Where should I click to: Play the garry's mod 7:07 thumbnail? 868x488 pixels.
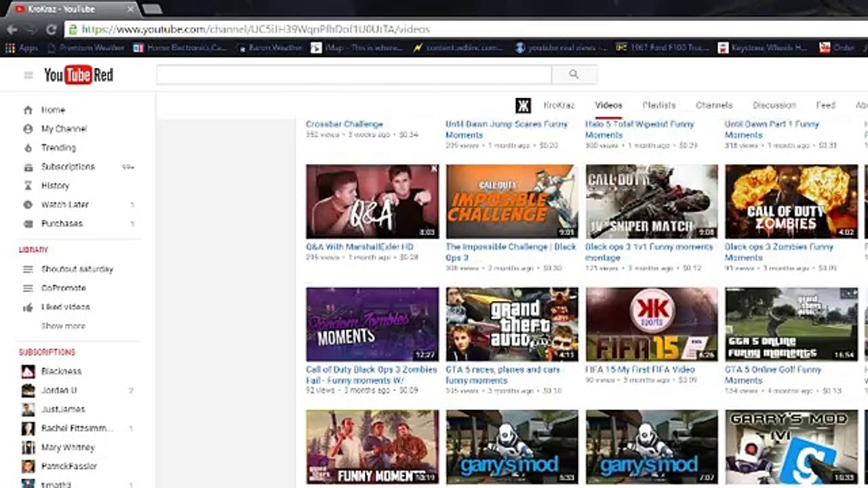pyautogui.click(x=652, y=447)
